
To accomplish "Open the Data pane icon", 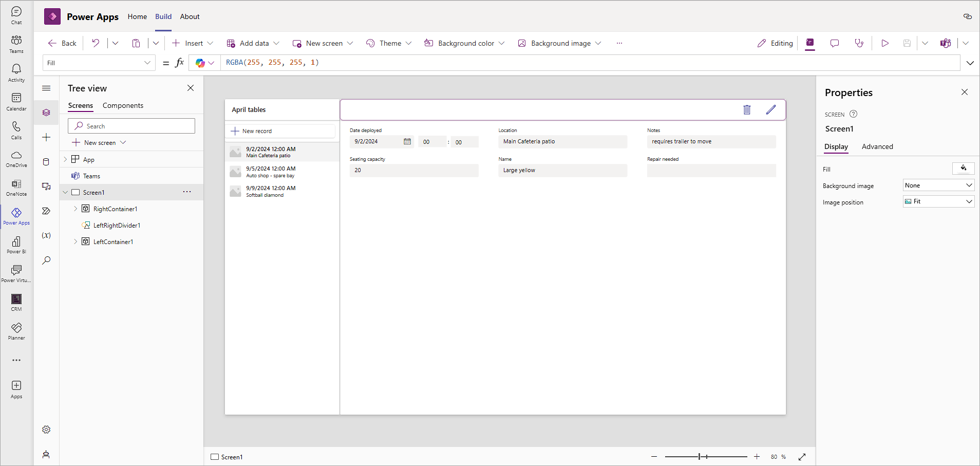I will pyautogui.click(x=46, y=162).
